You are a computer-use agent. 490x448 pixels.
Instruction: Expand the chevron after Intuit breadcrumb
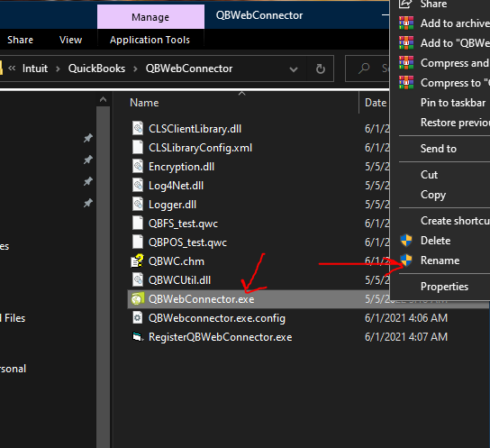(x=58, y=69)
